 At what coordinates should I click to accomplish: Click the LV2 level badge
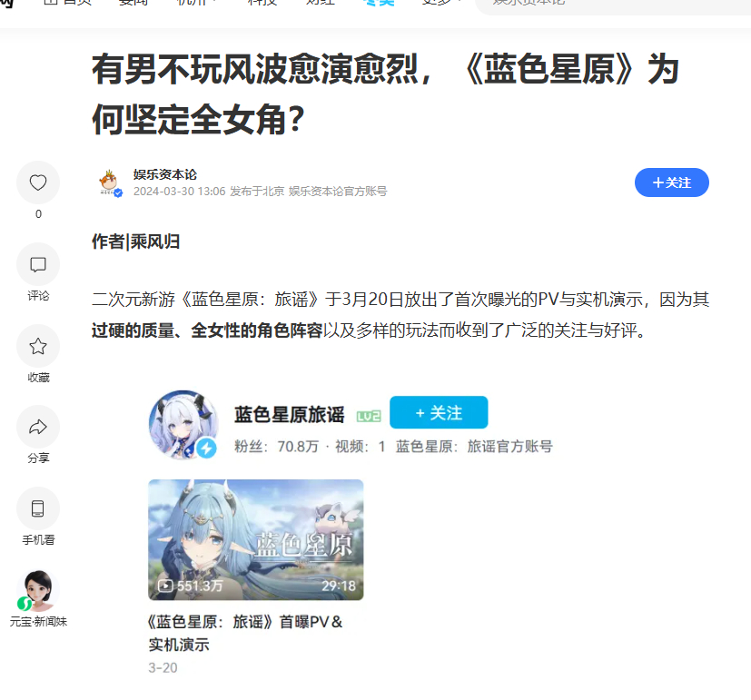[369, 416]
